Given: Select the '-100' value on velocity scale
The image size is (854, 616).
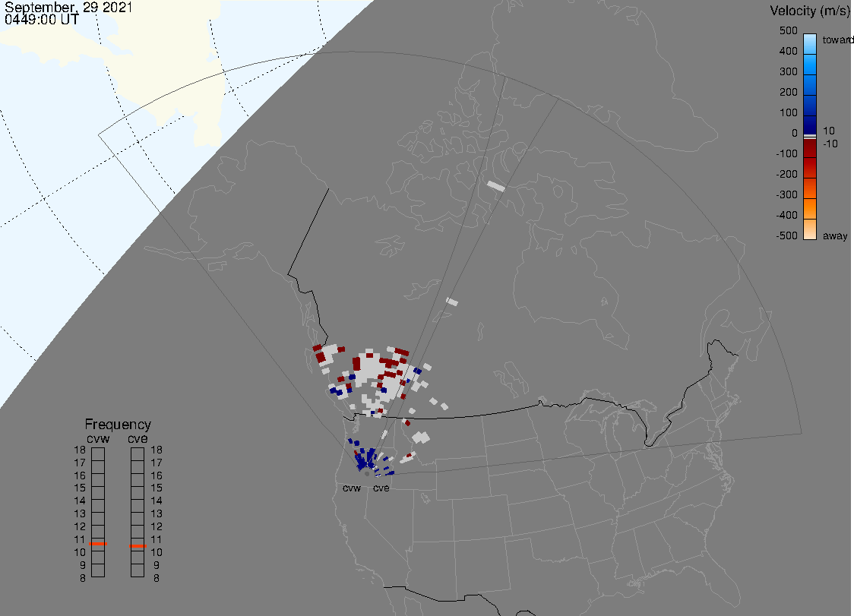Looking at the screenshot, I should click(786, 153).
